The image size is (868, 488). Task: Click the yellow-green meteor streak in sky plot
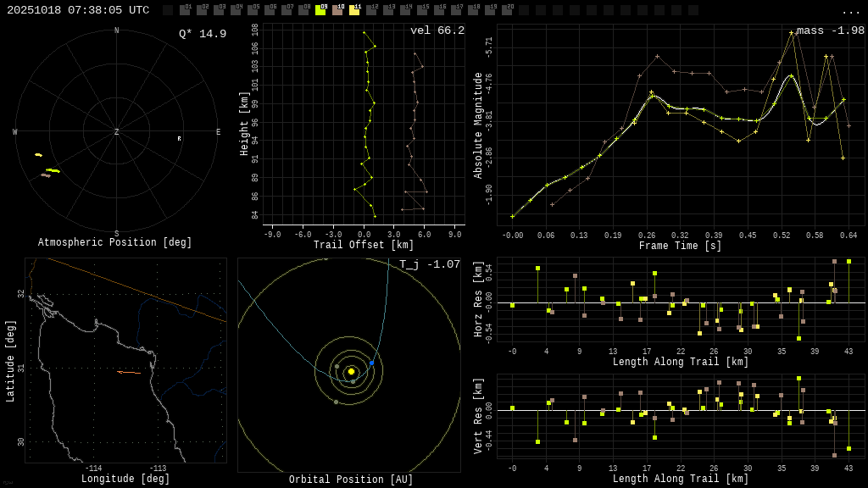tap(53, 170)
